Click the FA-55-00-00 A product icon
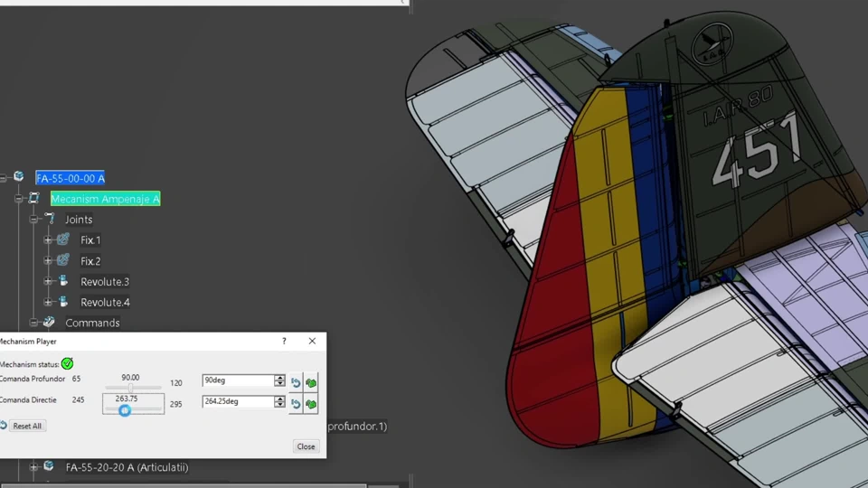This screenshot has width=868, height=488. (x=19, y=176)
